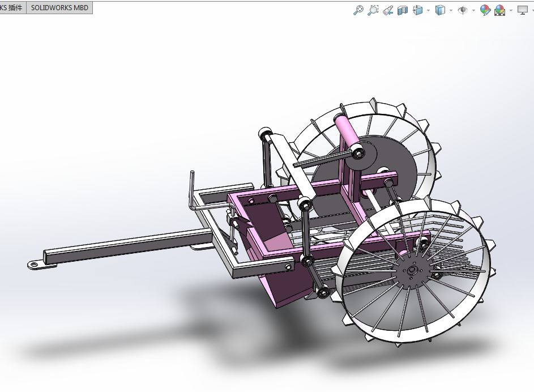Click the View Orientation cube icon
The image size is (534, 392).
[418, 10]
